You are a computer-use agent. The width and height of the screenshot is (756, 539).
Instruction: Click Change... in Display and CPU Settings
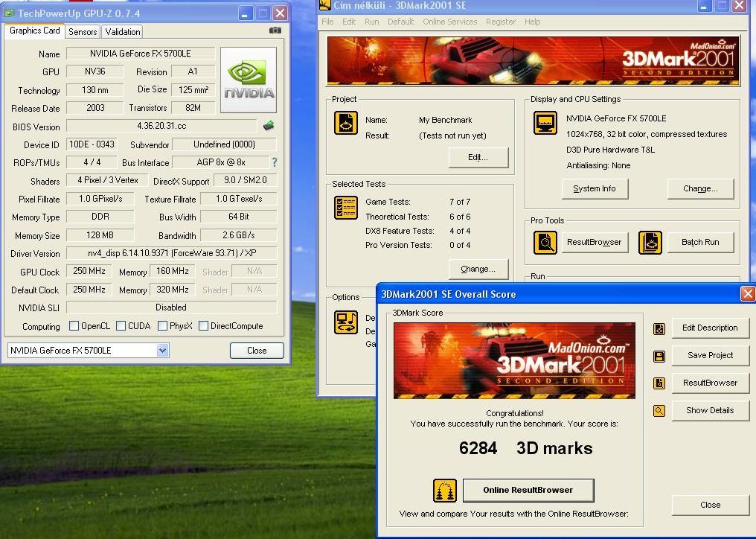[x=700, y=188]
